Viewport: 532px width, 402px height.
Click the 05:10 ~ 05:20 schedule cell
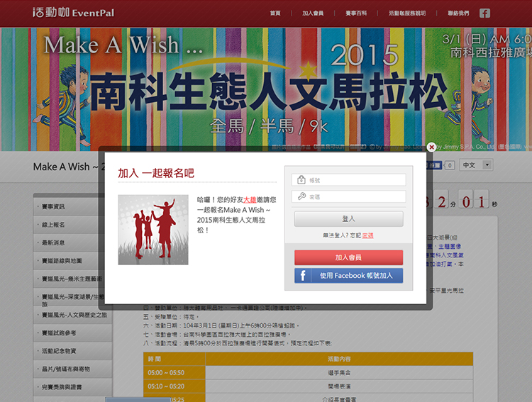pyautogui.click(x=174, y=386)
